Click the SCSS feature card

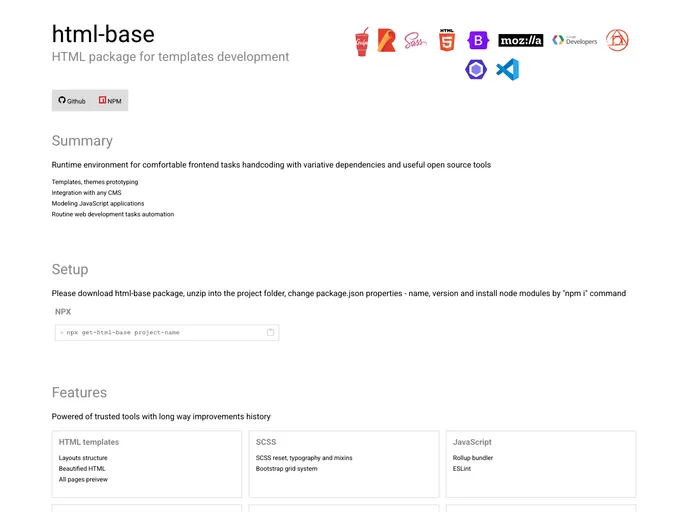(x=343, y=463)
